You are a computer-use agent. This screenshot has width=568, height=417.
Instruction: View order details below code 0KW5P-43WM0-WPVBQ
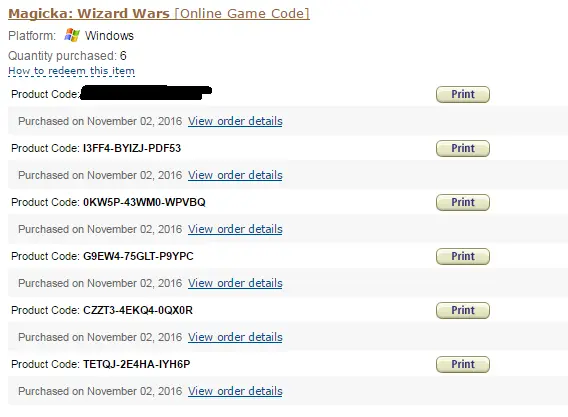point(235,229)
